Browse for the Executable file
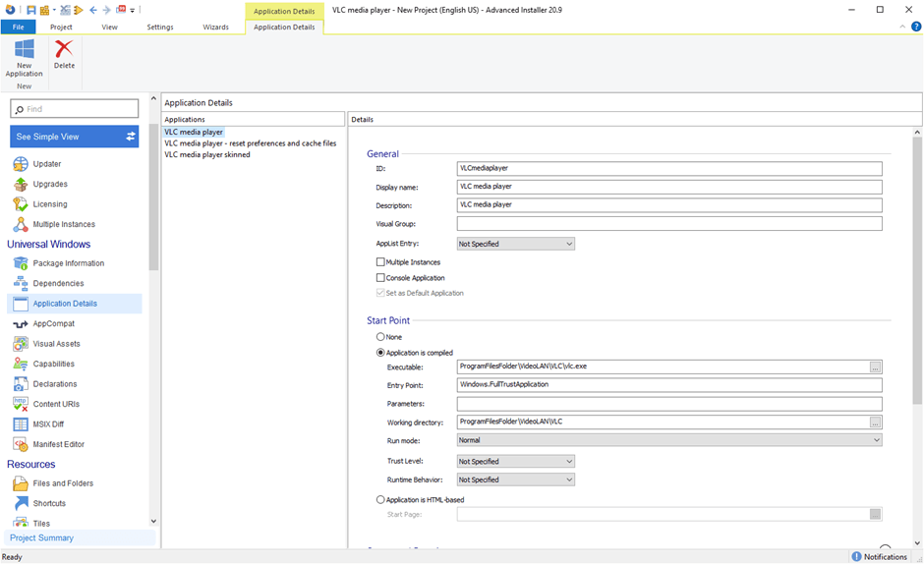Image resolution: width=924 pixels, height=564 pixels. click(x=875, y=367)
